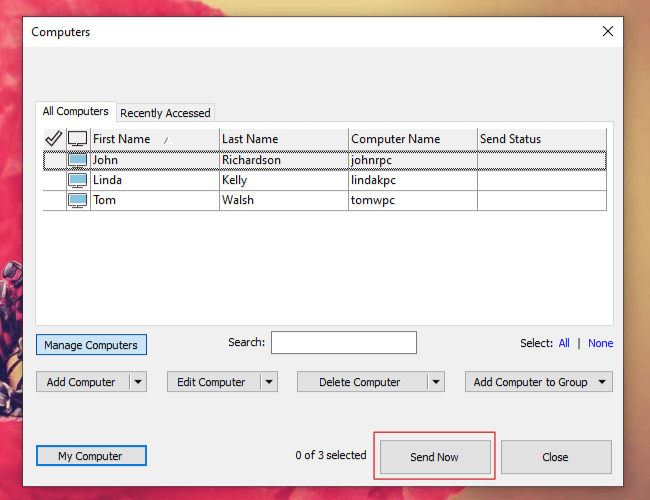Click the monitor icon next to Linda
The height and width of the screenshot is (500, 650).
[77, 181]
